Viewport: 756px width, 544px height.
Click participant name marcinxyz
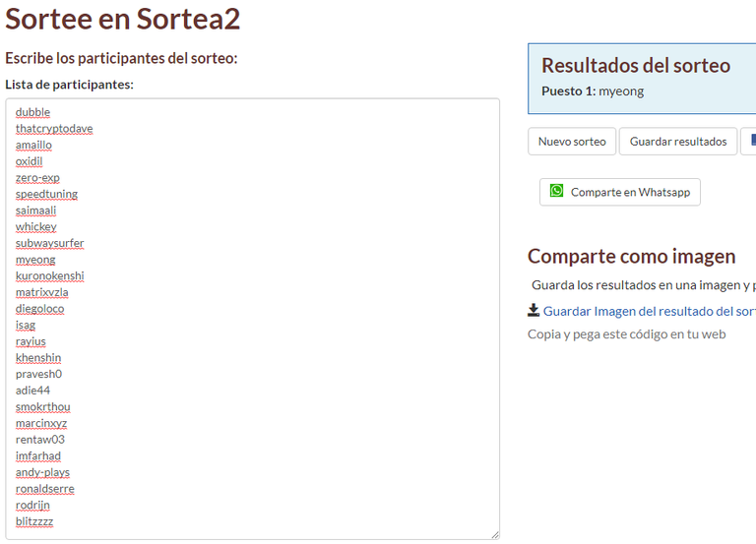pos(41,423)
